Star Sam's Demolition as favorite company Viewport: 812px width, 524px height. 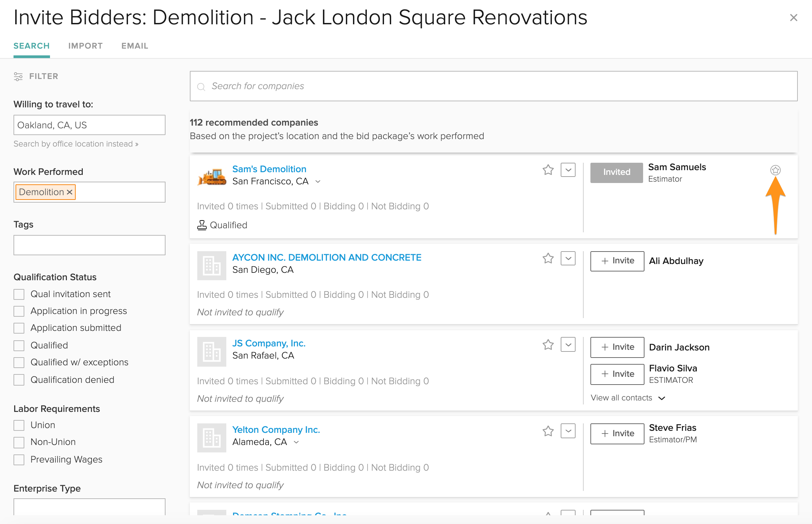[x=548, y=170]
